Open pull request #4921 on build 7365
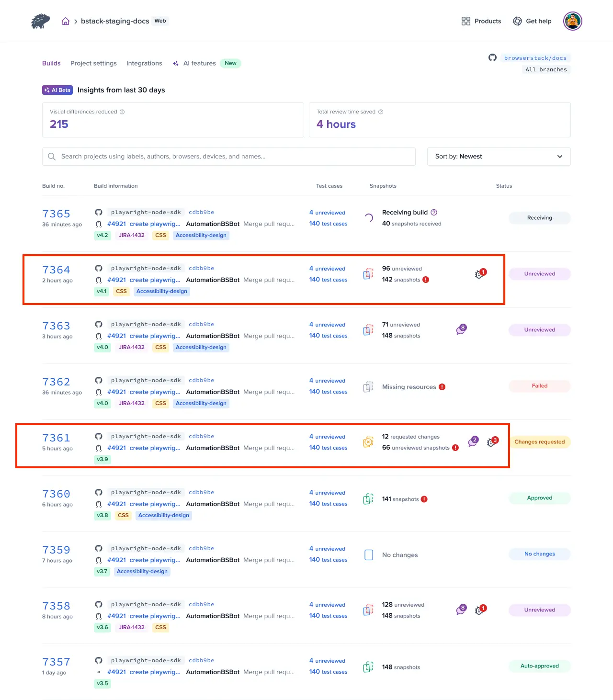The image size is (613, 700). pyautogui.click(x=116, y=224)
